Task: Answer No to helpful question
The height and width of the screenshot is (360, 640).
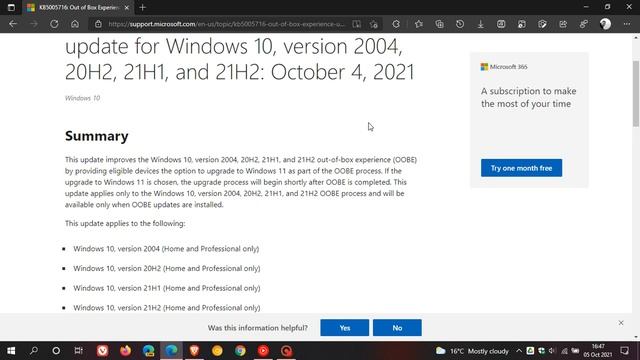Action: [397, 328]
